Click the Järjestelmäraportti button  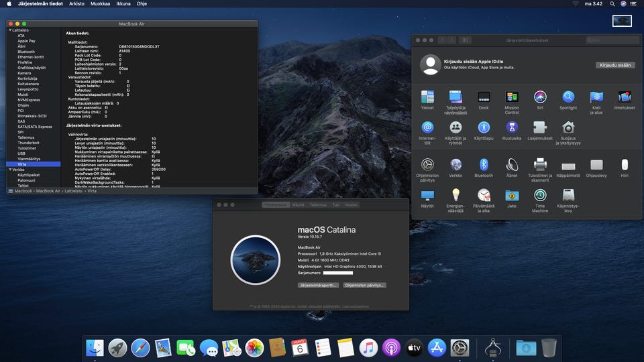tap(318, 285)
